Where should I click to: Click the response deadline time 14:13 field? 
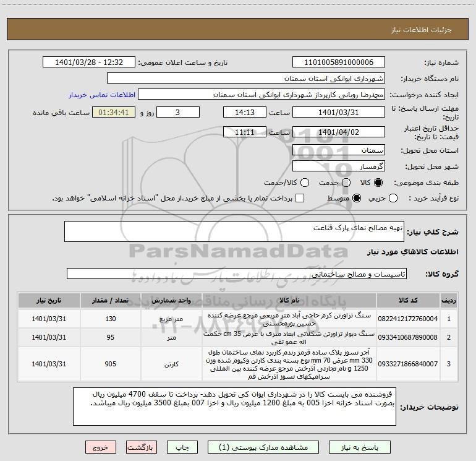[245, 112]
